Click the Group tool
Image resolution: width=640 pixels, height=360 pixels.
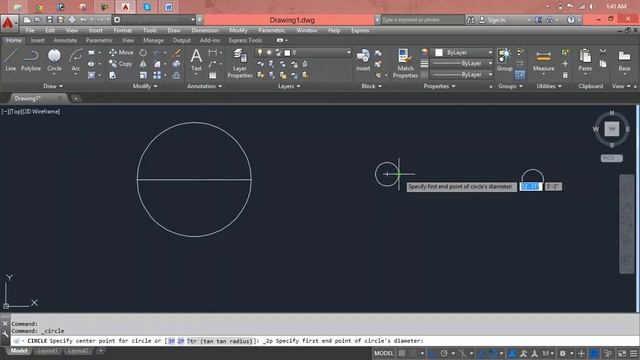point(504,60)
